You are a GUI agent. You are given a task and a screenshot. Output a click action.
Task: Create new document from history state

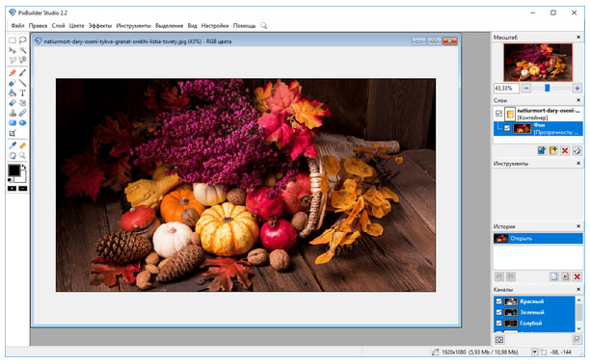(554, 277)
